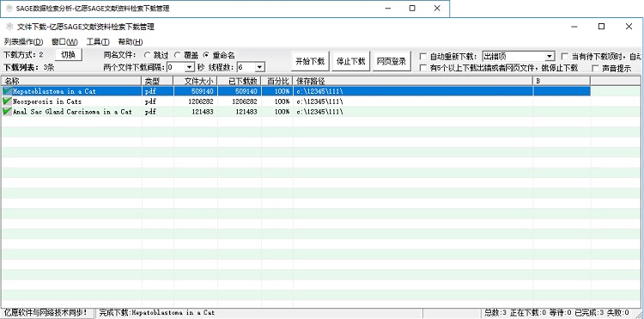Click the 切换 button
The image size is (644, 319).
tap(69, 55)
